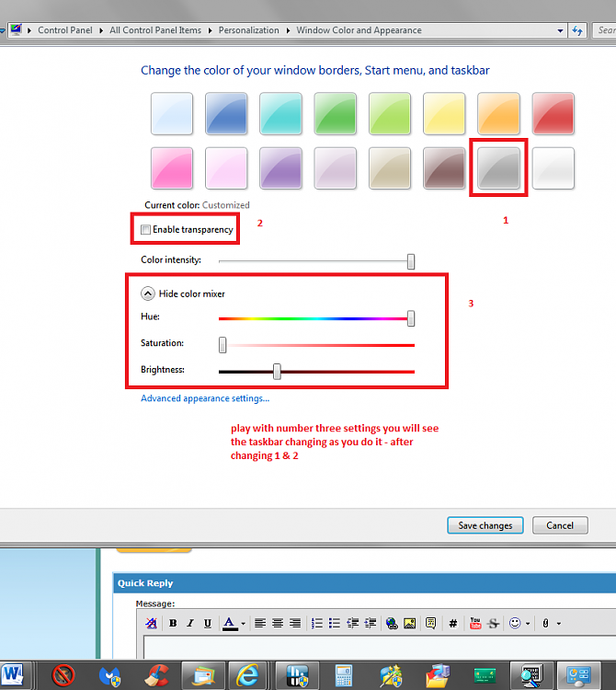This screenshot has height=690, width=616.
Task: Align message text right
Action: [295, 623]
